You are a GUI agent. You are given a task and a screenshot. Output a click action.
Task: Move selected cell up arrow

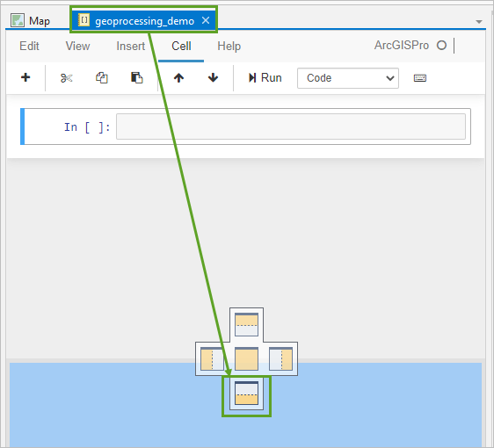179,78
